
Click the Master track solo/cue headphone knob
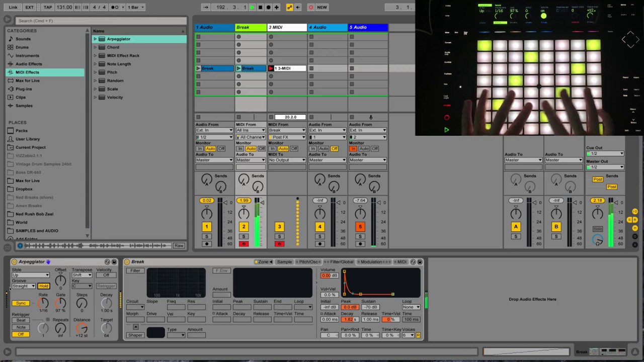pyautogui.click(x=597, y=241)
